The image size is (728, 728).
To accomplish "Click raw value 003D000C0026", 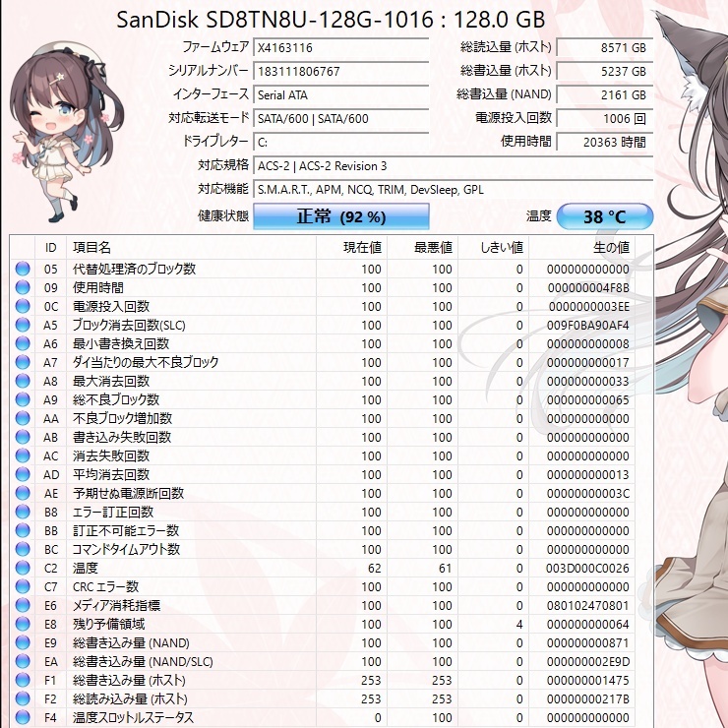I will click(587, 568).
